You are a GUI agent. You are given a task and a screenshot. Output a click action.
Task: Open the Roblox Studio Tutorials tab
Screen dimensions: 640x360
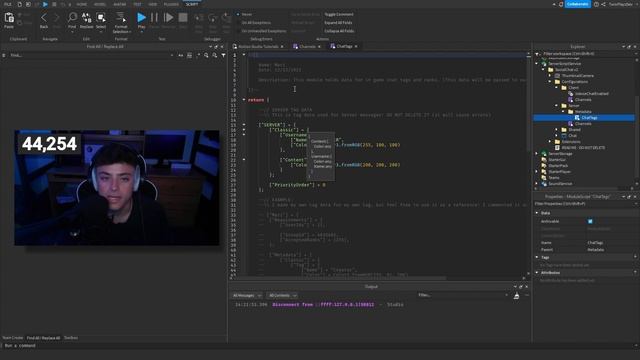coord(258,47)
